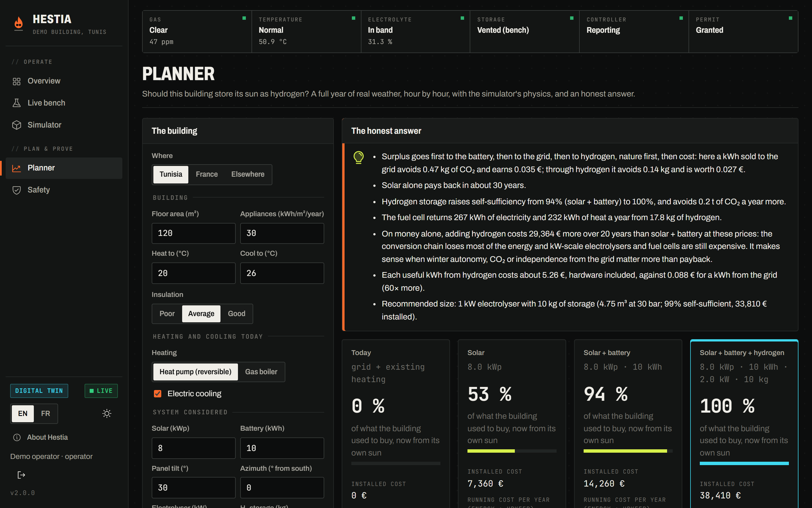Click the '7,360 €' installed cost
Screen dimensions: 812x508
click(x=485, y=483)
